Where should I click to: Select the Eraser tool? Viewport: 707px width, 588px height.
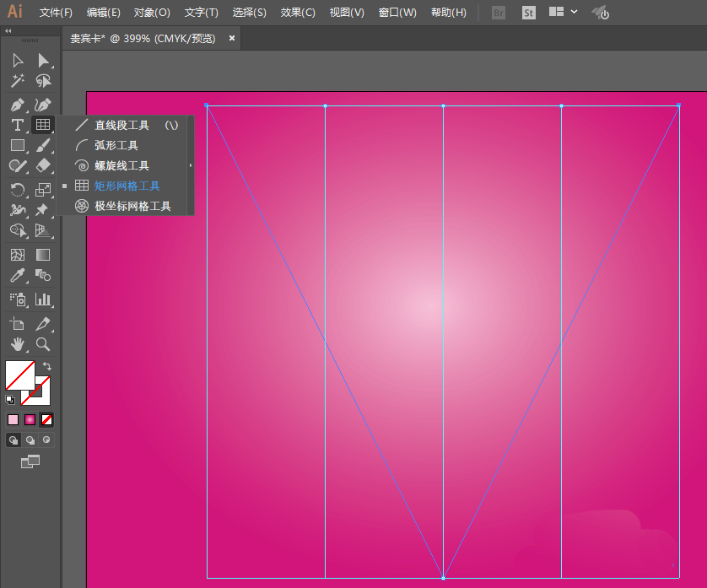point(43,165)
